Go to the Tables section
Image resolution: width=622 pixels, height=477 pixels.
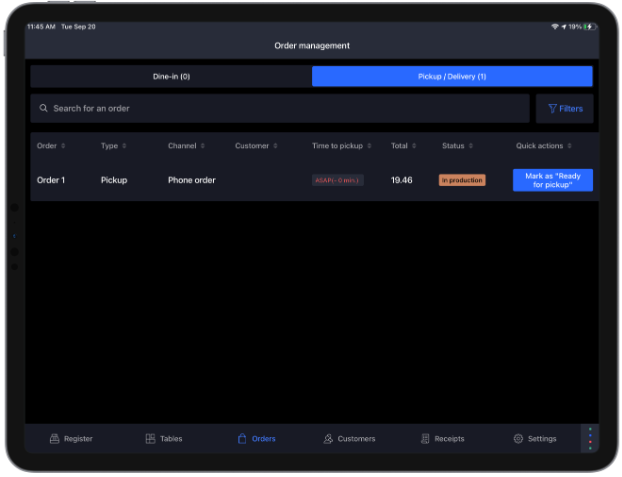(x=164, y=438)
